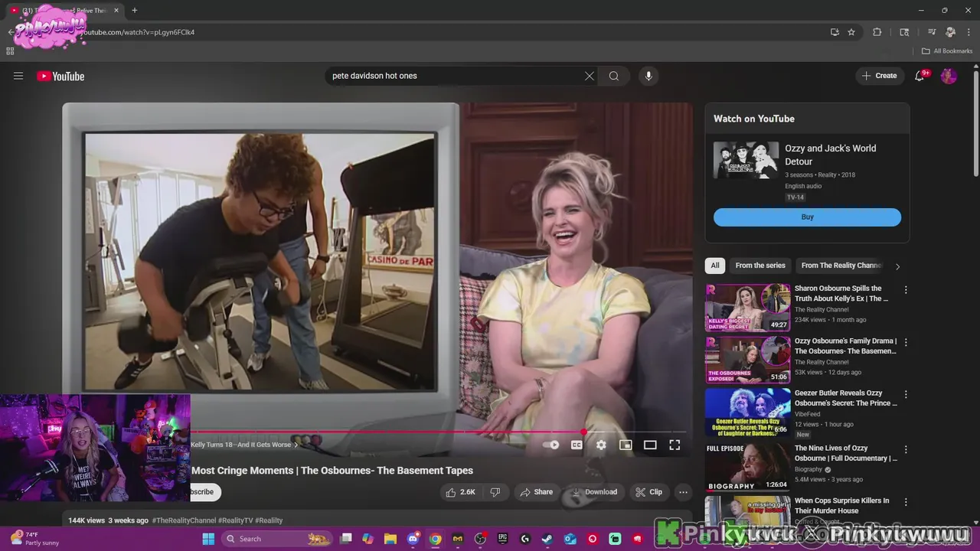Create a clip from the video
The height and width of the screenshot is (551, 980).
pyautogui.click(x=648, y=492)
